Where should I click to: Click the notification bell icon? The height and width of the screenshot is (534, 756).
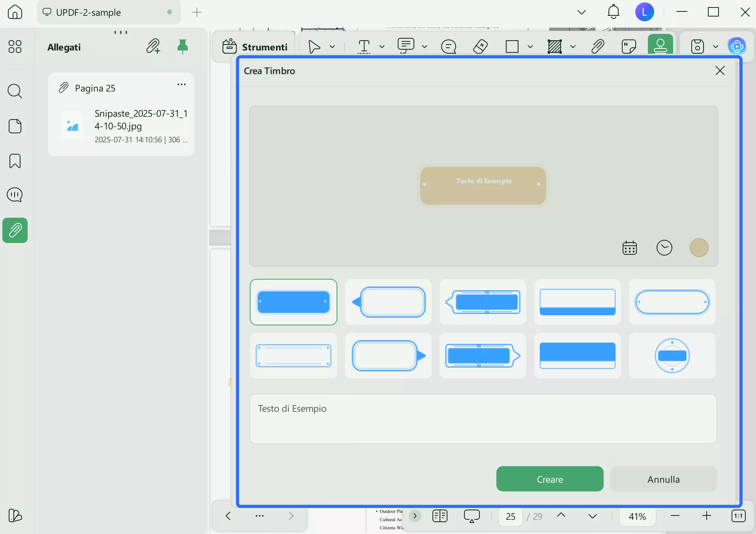tap(613, 12)
